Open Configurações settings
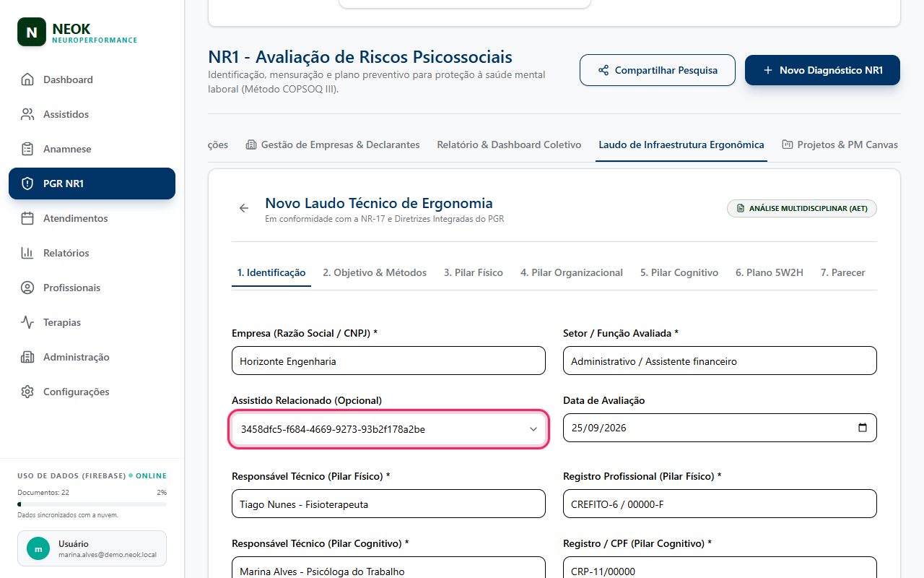 (92, 392)
